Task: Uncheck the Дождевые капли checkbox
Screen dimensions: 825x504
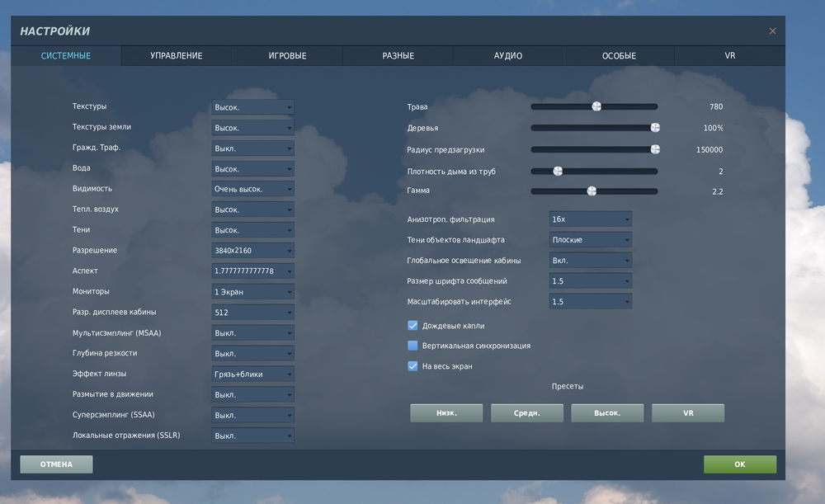Action: [412, 325]
